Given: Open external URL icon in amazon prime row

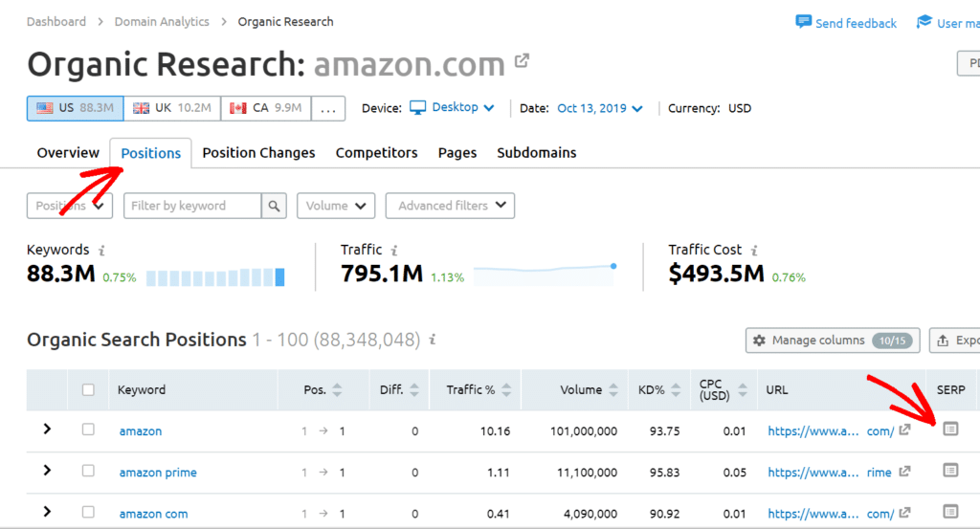Looking at the screenshot, I should (904, 471).
